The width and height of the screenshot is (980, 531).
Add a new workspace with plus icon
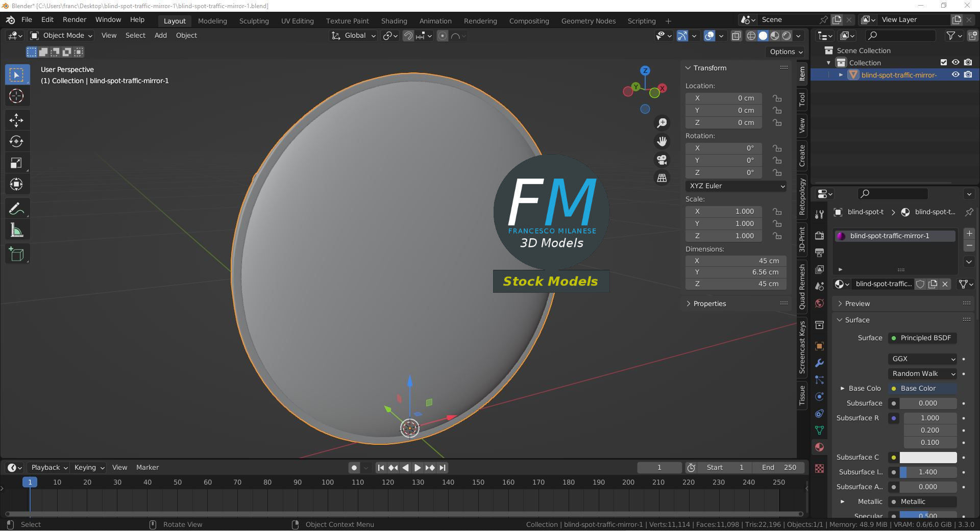click(668, 21)
